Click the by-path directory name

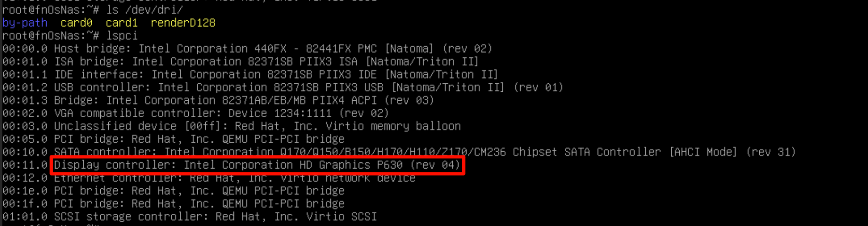click(25, 23)
